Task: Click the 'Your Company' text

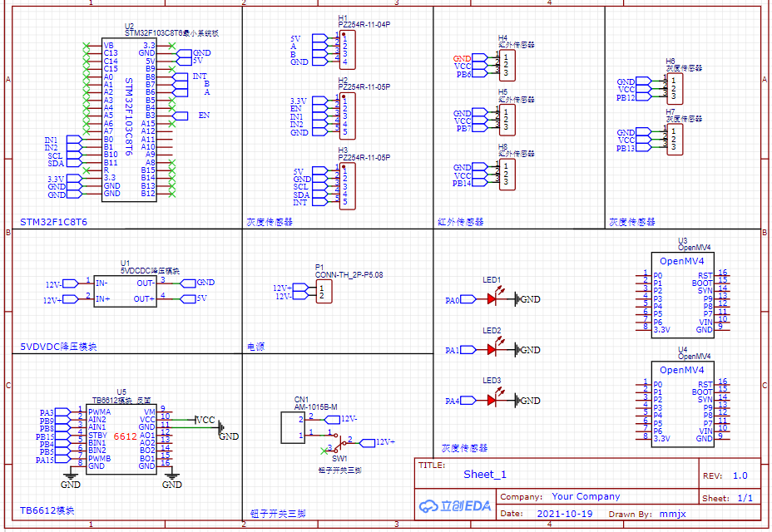Action: [586, 496]
